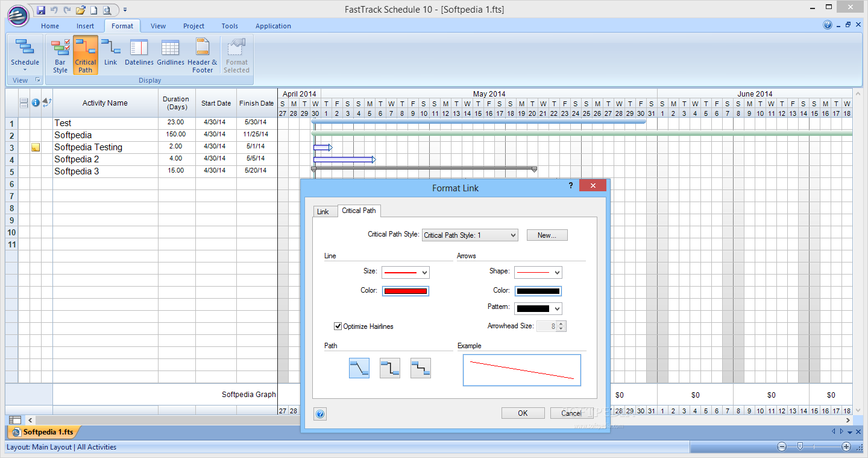Click the information column header icon

36,103
